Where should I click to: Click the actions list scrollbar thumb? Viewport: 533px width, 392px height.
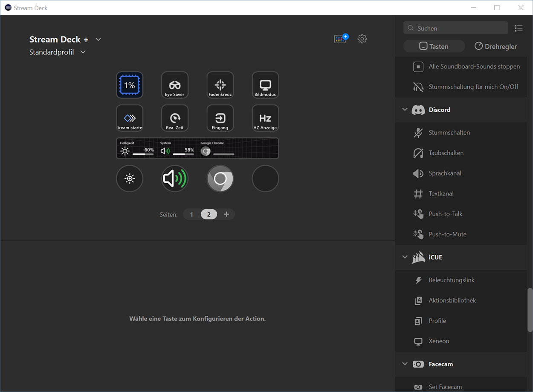[x=530, y=310]
